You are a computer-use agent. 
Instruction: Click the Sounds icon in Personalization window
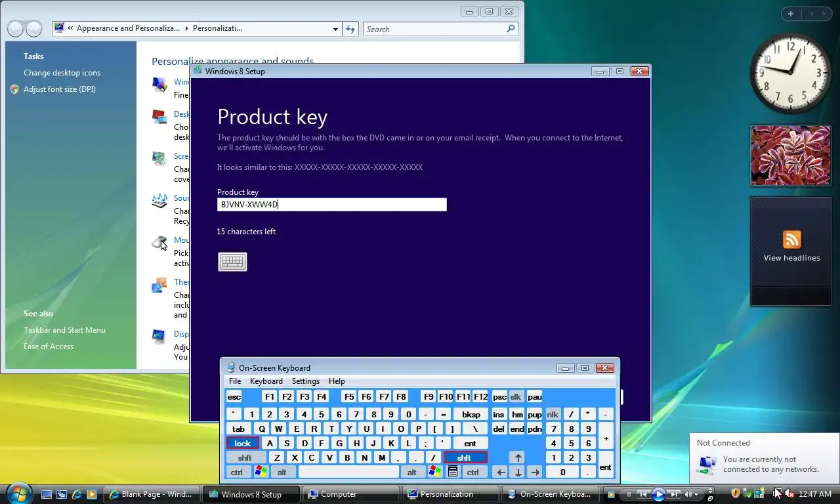click(159, 201)
